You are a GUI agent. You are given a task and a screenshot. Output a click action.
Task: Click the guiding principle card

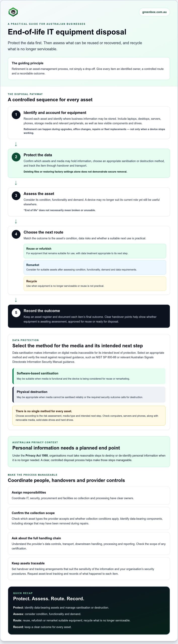(x=89, y=68)
